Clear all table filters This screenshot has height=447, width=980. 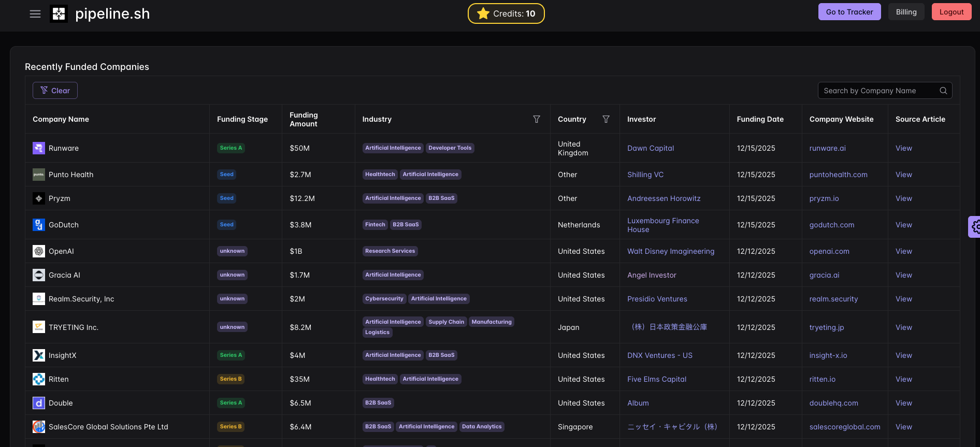click(55, 91)
